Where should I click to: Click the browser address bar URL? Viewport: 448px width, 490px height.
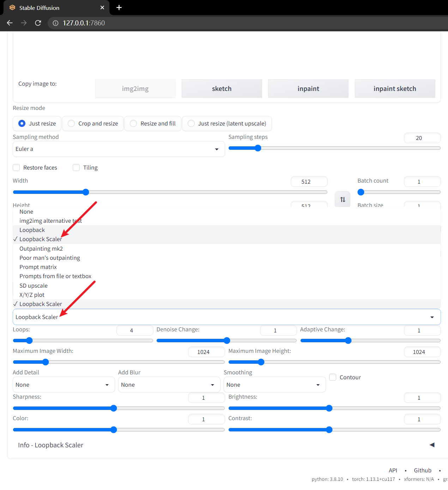[x=84, y=23]
